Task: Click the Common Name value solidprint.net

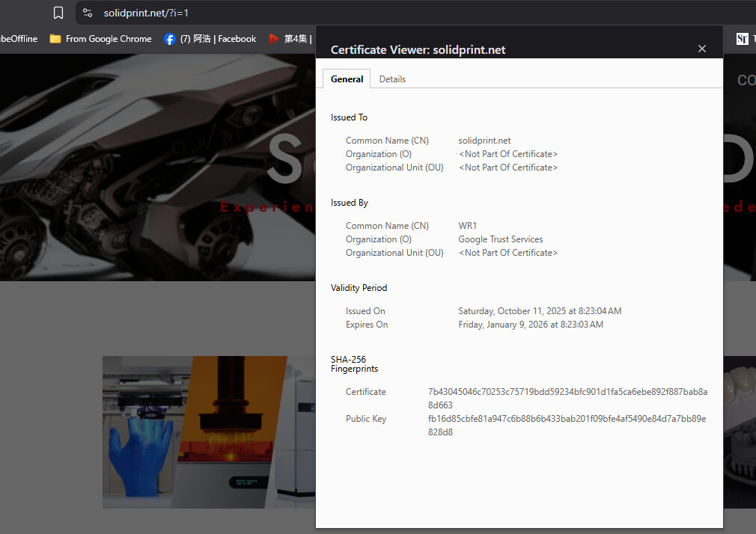Action: coord(484,141)
